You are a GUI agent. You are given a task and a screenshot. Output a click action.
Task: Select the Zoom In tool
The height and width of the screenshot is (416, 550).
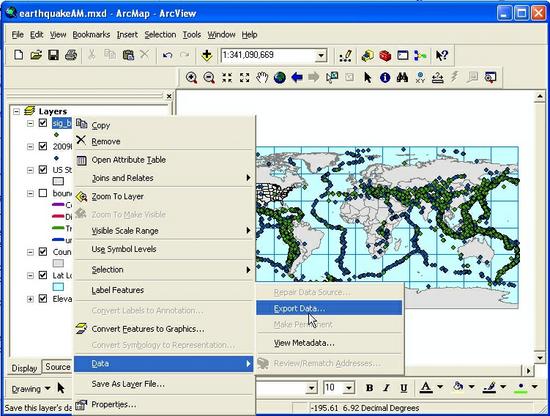coord(192,78)
